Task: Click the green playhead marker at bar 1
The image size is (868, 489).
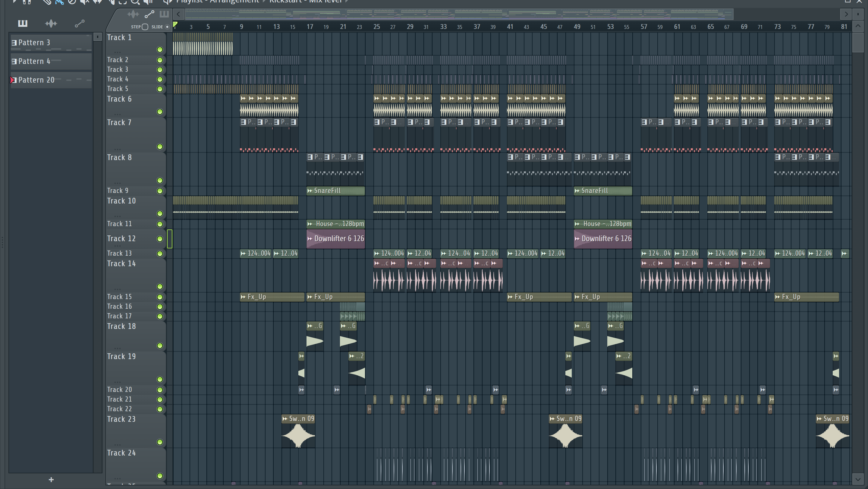Action: tap(175, 24)
